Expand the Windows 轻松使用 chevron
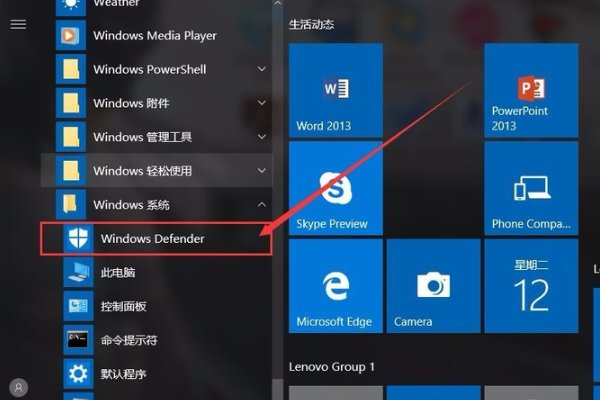Image resolution: width=600 pixels, height=400 pixels. 262,171
